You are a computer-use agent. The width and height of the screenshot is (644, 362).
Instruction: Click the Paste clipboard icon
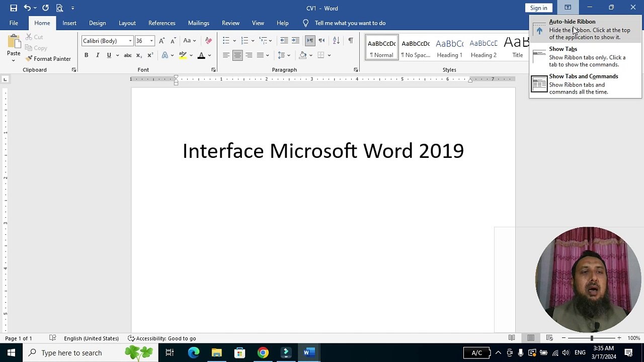tap(14, 41)
